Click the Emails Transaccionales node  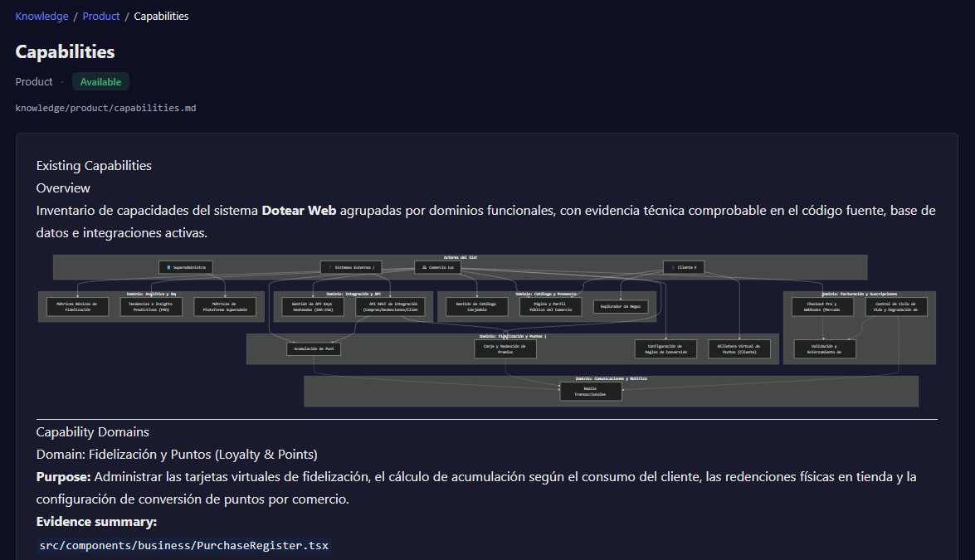pyautogui.click(x=591, y=391)
